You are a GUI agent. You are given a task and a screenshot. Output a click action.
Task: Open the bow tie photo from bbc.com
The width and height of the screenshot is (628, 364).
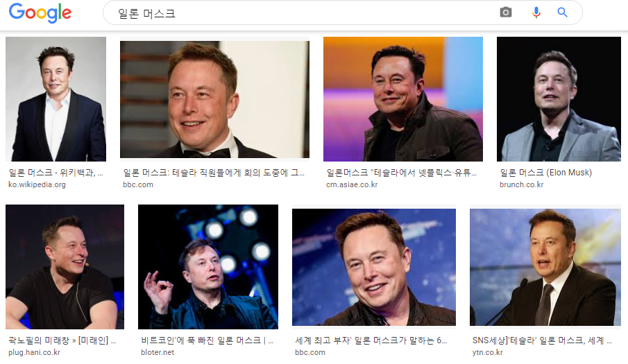pyautogui.click(x=214, y=99)
